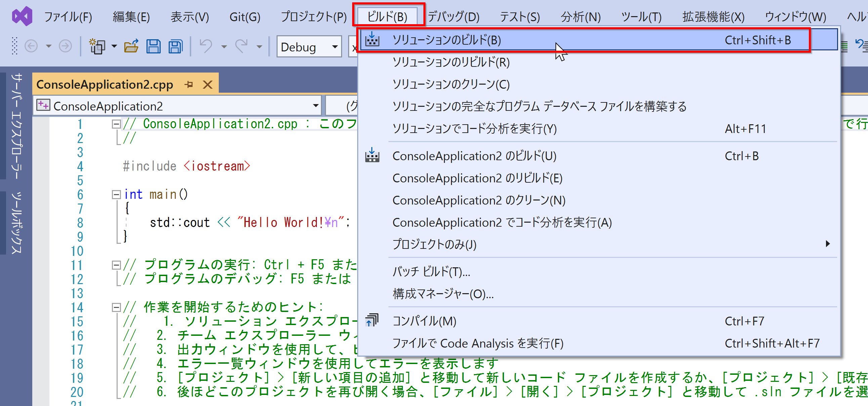Collapse the comment block at line 11

point(116,265)
